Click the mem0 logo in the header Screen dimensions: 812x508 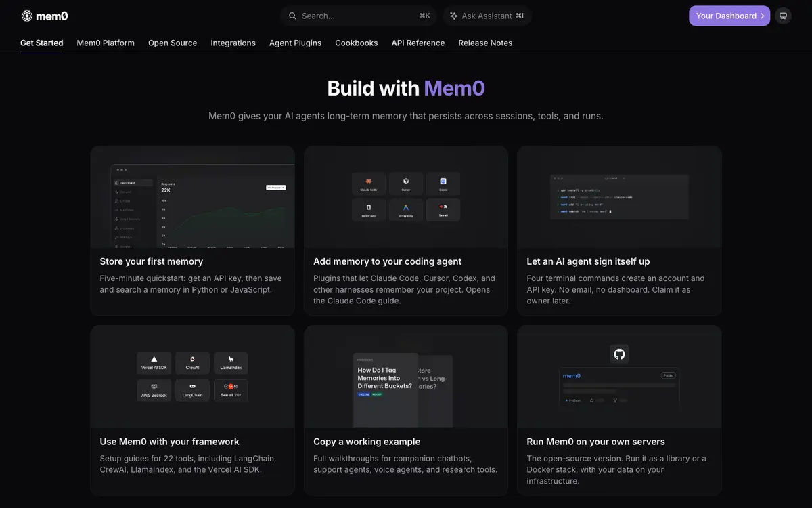click(x=45, y=16)
